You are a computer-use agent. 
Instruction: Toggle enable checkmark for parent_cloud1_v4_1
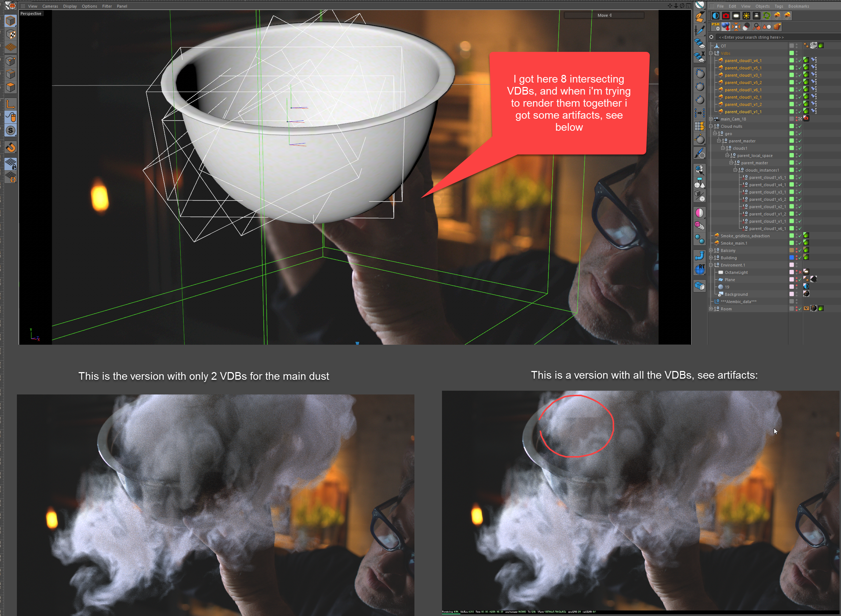[800, 60]
